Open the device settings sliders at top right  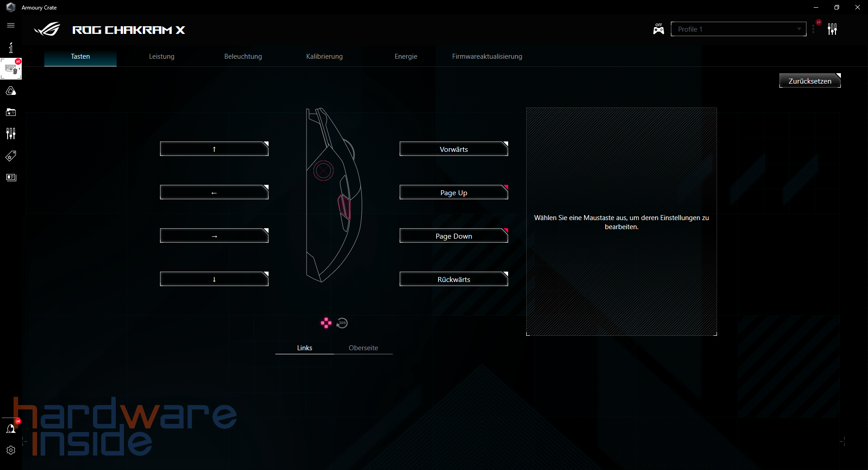[x=833, y=29]
